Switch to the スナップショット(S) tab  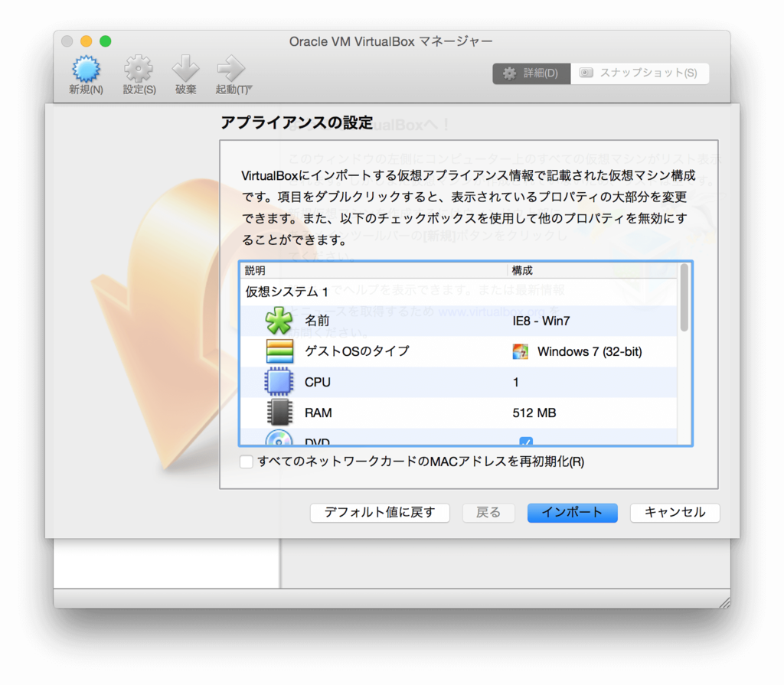(x=639, y=73)
